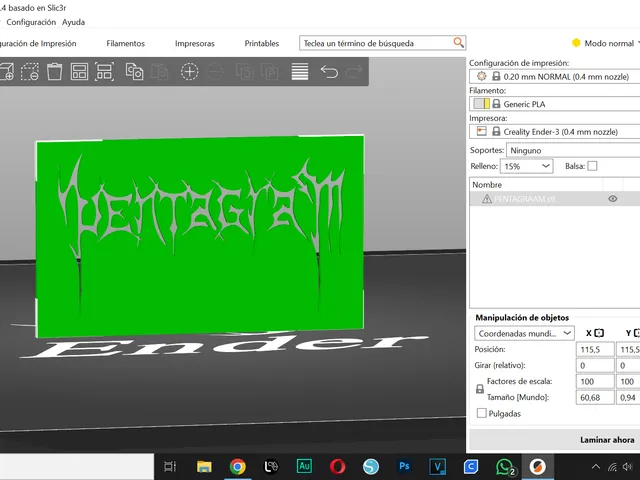Toggle visibility eye for PENTAGRAAM.stl
The width and height of the screenshot is (640, 480).
(613, 199)
